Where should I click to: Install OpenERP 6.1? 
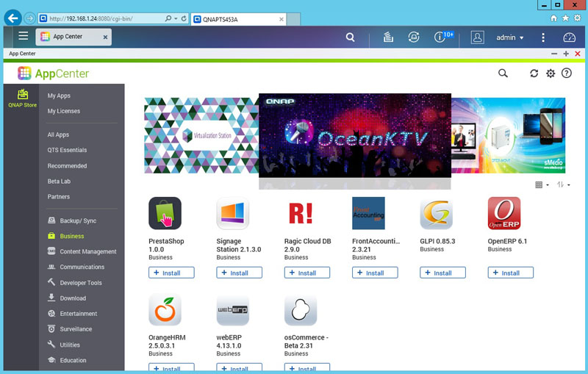click(510, 273)
